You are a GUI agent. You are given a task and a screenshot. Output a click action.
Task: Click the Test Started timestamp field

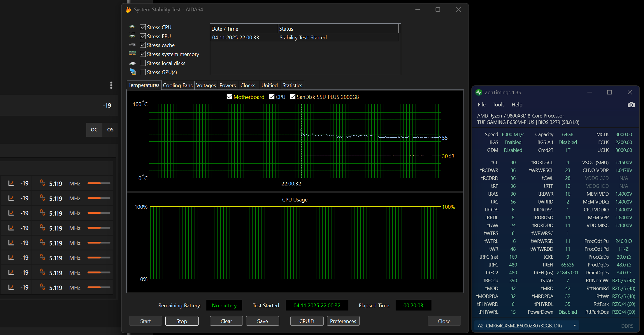pos(317,305)
